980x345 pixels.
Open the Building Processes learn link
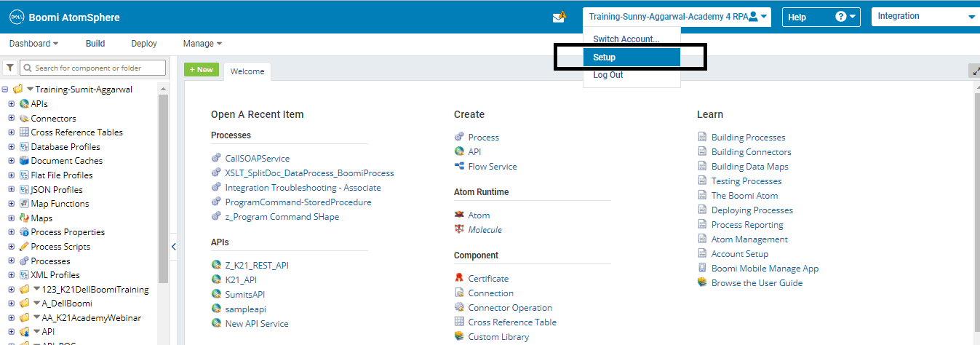click(748, 137)
